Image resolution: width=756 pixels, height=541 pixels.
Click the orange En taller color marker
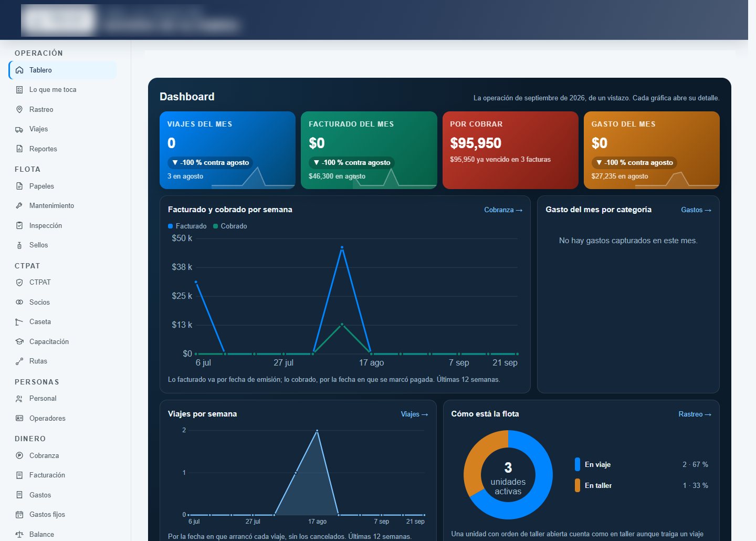click(x=577, y=485)
